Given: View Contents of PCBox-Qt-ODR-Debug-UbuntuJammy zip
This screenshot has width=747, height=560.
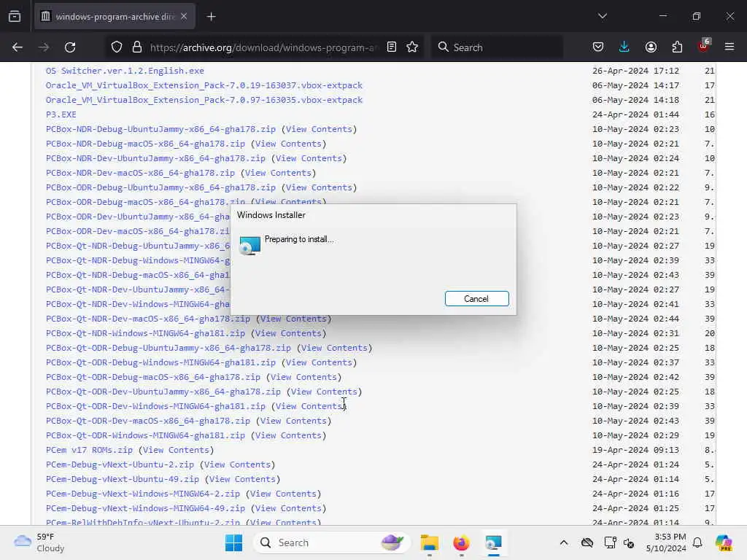Looking at the screenshot, I should (x=334, y=348).
